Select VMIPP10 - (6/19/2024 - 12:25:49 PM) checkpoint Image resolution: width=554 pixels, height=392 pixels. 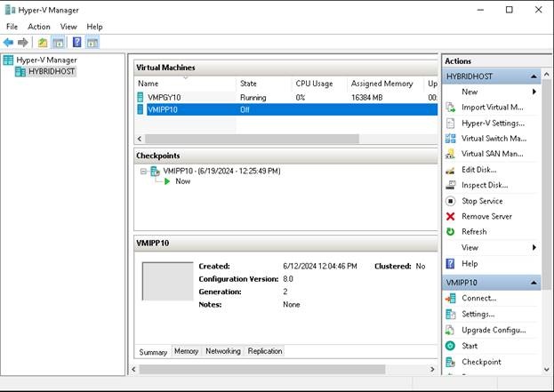click(221, 172)
